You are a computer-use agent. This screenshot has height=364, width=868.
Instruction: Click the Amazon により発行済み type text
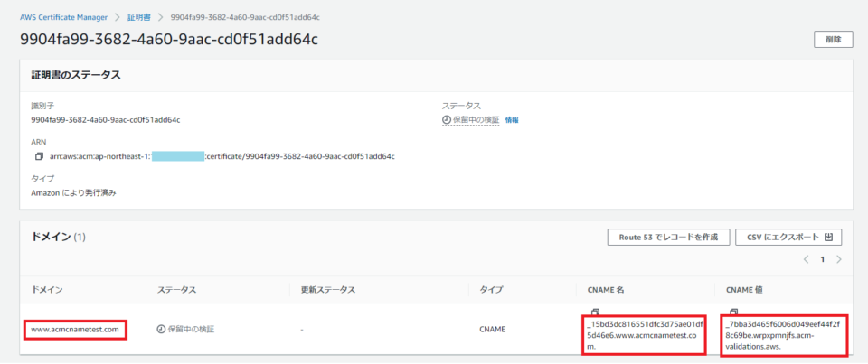73,193
